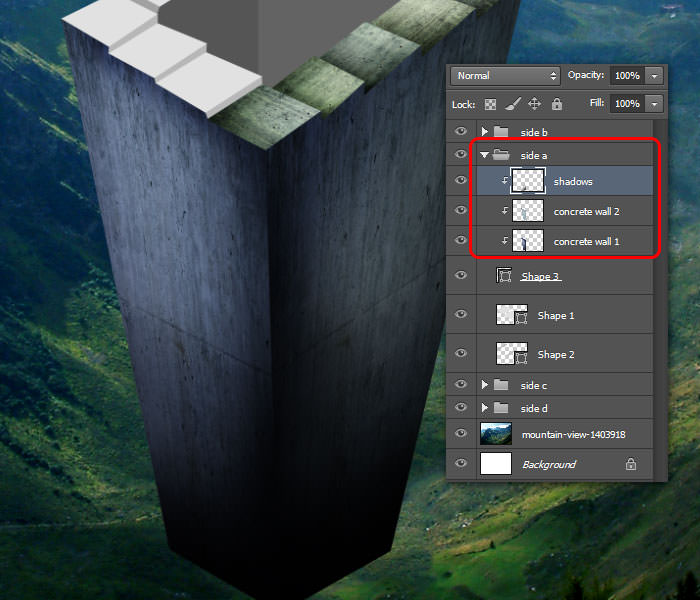Toggle Lock position move icon
The width and height of the screenshot is (700, 600).
534,104
